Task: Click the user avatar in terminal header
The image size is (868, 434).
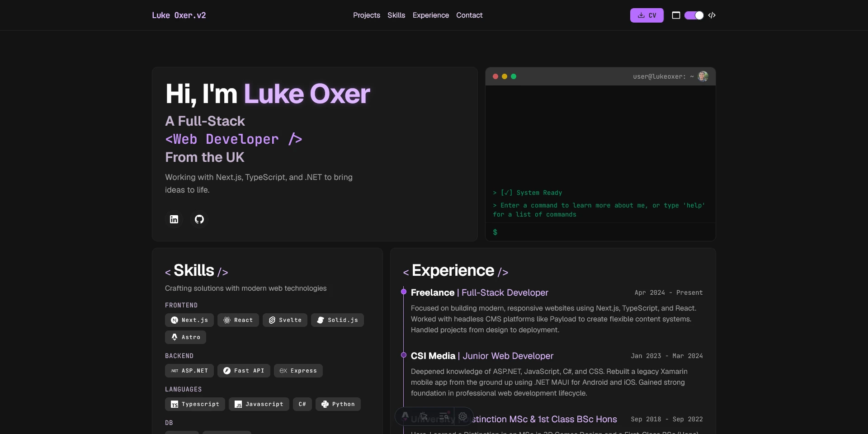Action: [x=703, y=76]
